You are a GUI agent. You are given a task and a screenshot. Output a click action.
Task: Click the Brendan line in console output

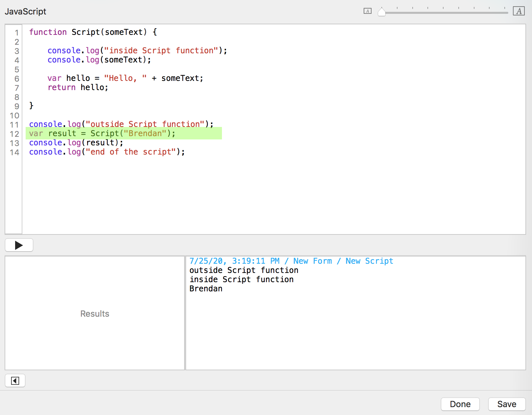(206, 289)
